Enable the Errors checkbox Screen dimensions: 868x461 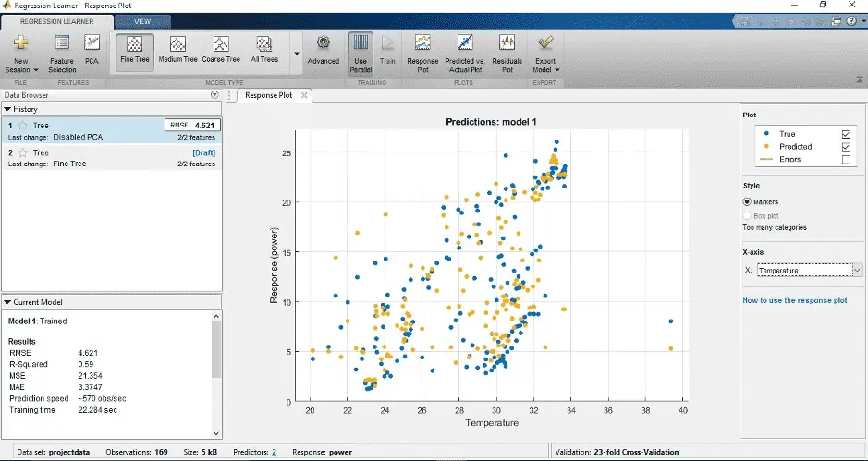(x=846, y=160)
